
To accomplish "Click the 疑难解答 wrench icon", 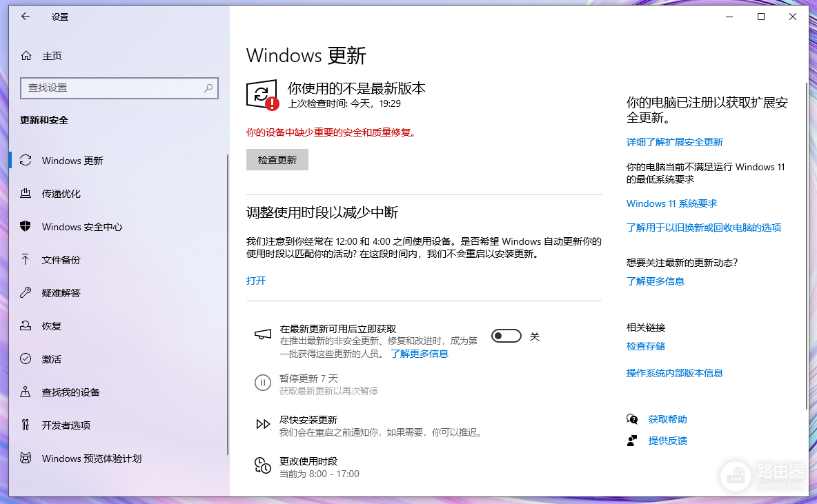I will click(x=26, y=292).
